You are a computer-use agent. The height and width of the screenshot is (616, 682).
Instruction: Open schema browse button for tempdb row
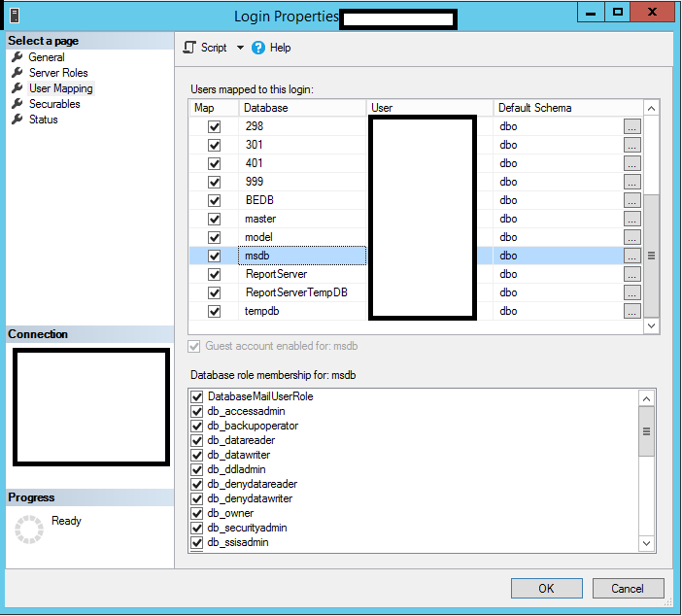coord(632,312)
